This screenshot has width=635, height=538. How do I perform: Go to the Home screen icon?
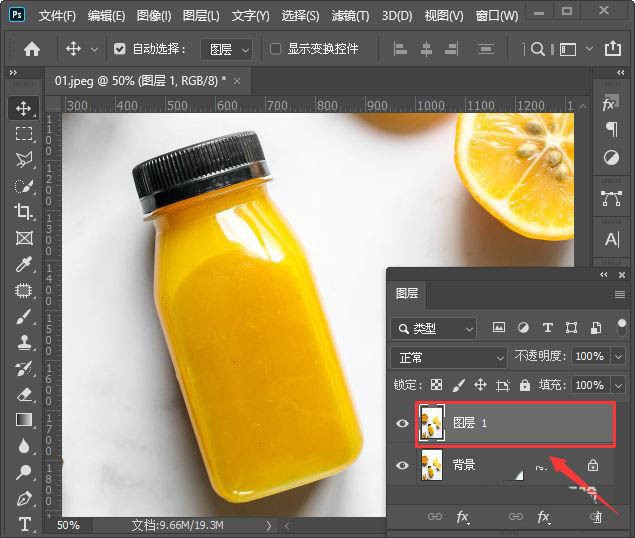pyautogui.click(x=32, y=49)
